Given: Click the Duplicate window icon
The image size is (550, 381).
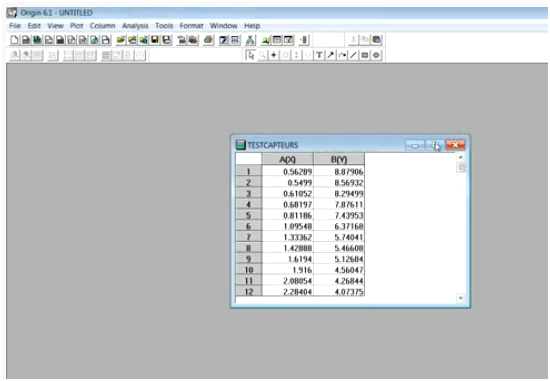Looking at the screenshot, I should (x=235, y=40).
